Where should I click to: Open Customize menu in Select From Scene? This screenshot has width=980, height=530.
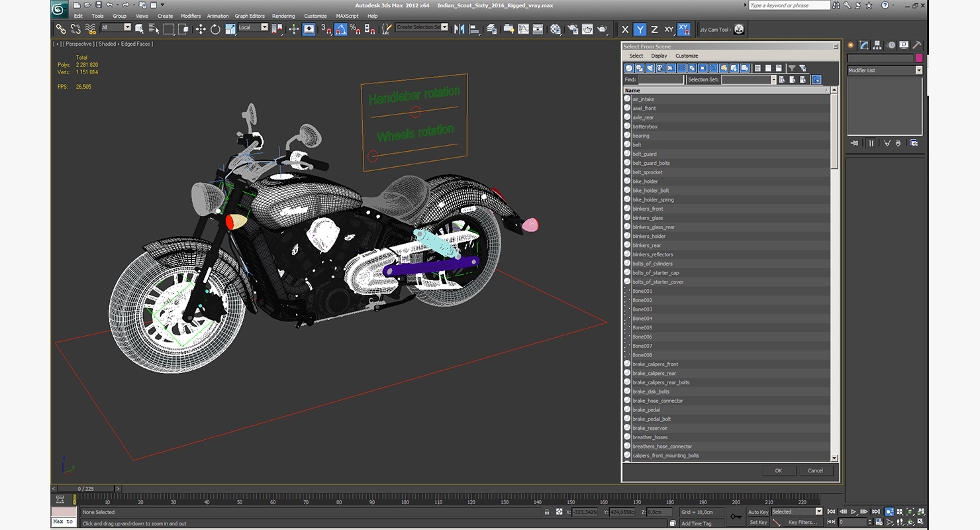[x=687, y=56]
